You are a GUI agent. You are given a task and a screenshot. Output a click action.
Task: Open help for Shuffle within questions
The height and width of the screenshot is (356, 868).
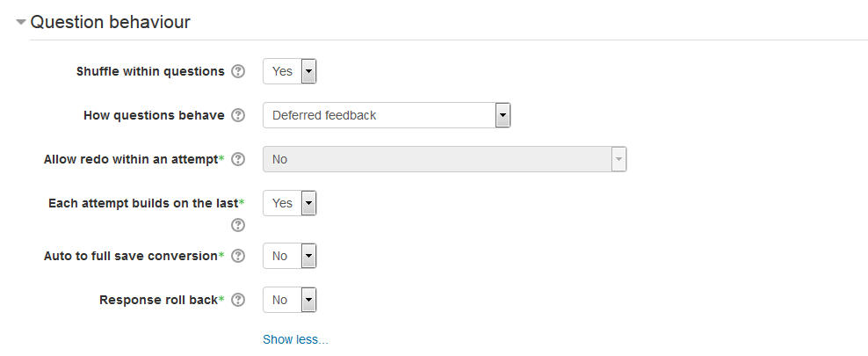click(238, 71)
